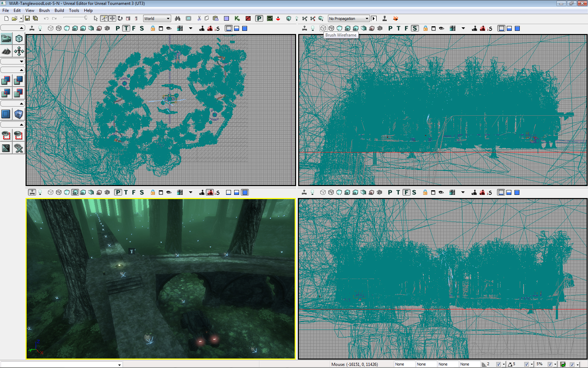Click the invert selection icon in toolbox
Viewport: 588px width, 368px height.
point(6,148)
